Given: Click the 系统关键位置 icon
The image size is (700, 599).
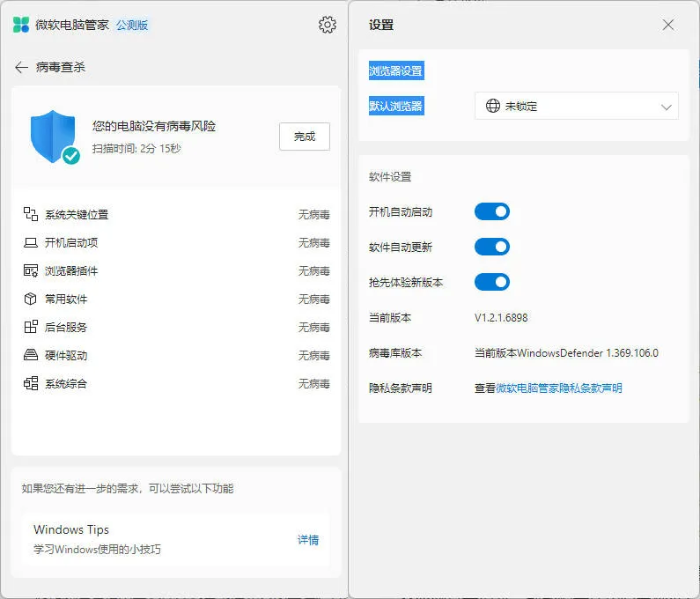Looking at the screenshot, I should [30, 214].
